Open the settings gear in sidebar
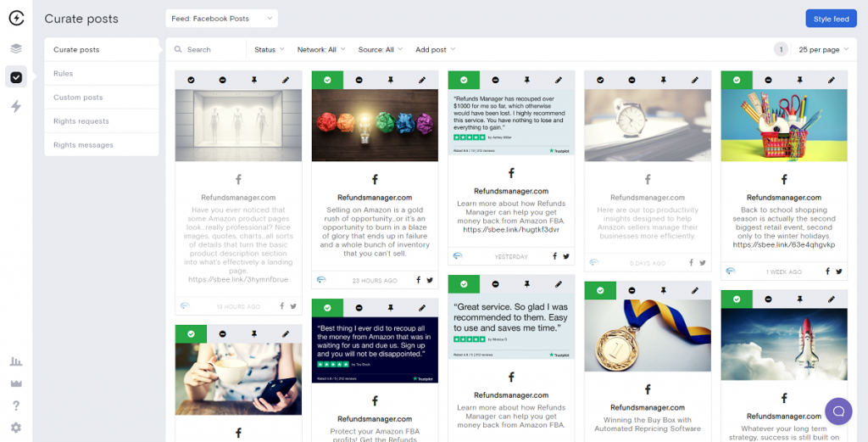Image resolution: width=868 pixels, height=442 pixels. [x=16, y=428]
